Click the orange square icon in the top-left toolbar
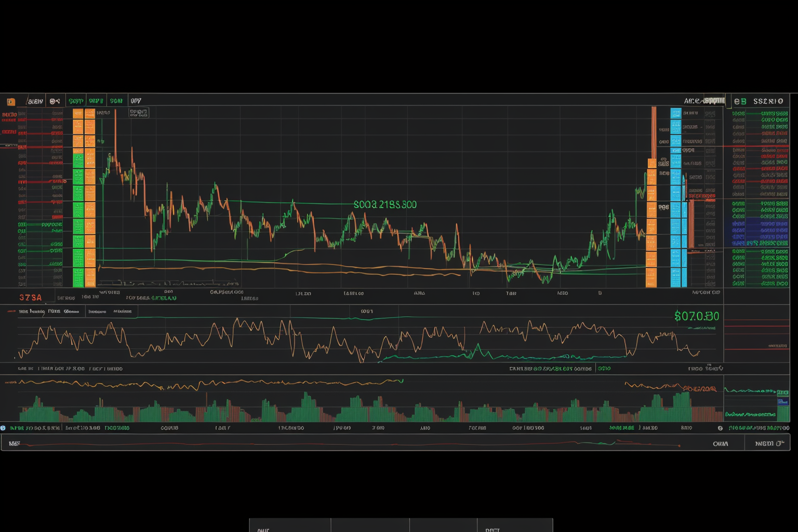Viewport: 798px width, 532px height. 11,101
